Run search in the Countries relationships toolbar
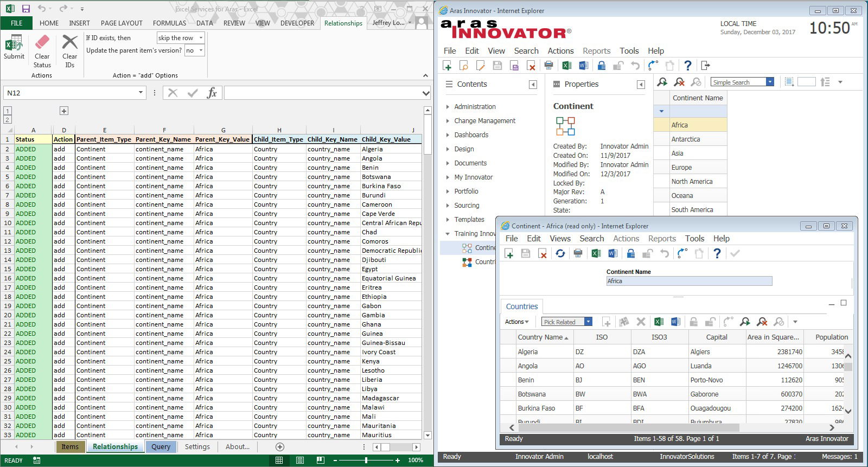Image resolution: width=868 pixels, height=467 pixels. point(745,322)
